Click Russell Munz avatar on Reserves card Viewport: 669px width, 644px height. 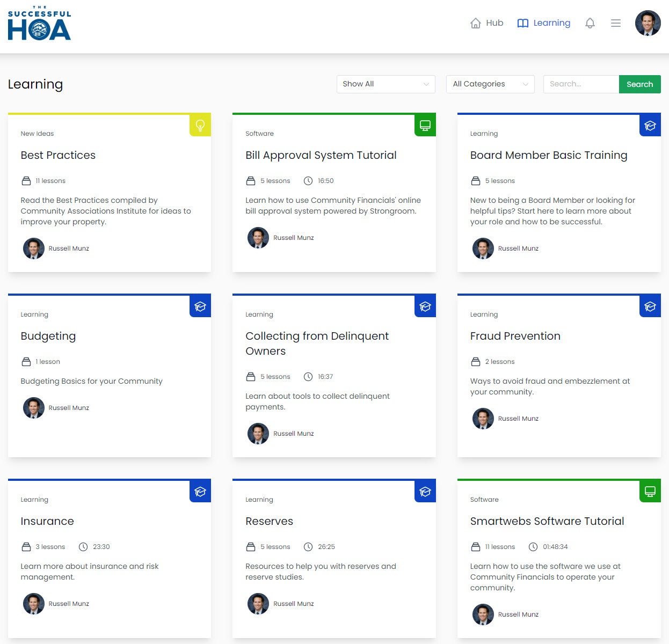pos(258,604)
